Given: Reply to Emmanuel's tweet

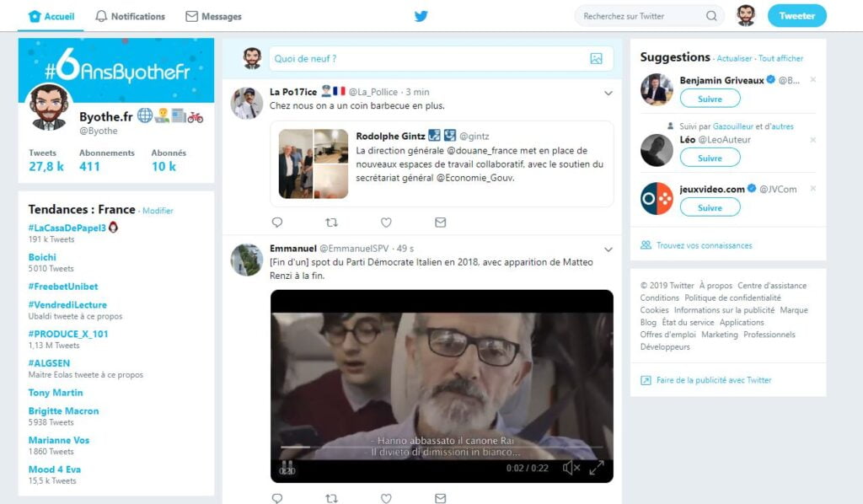Looking at the screenshot, I should [276, 498].
